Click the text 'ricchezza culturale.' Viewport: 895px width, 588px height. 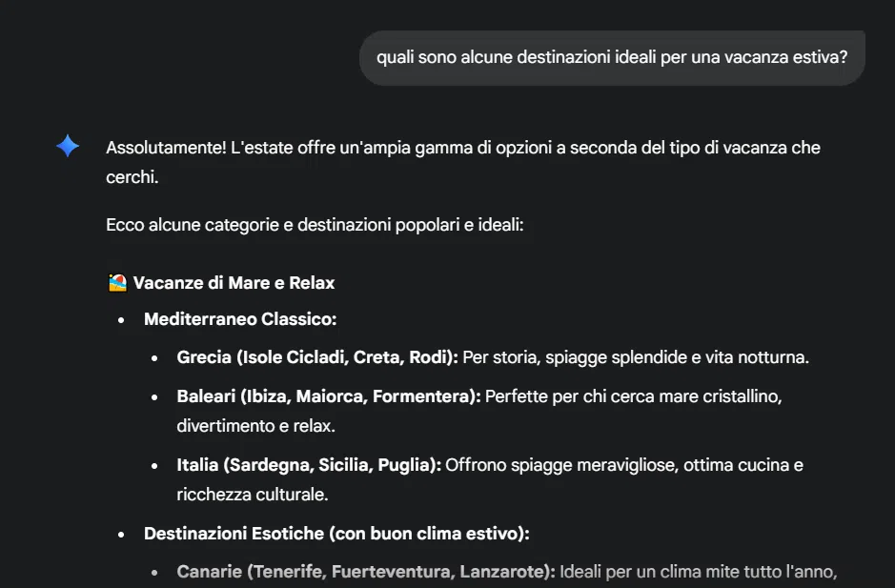click(253, 495)
